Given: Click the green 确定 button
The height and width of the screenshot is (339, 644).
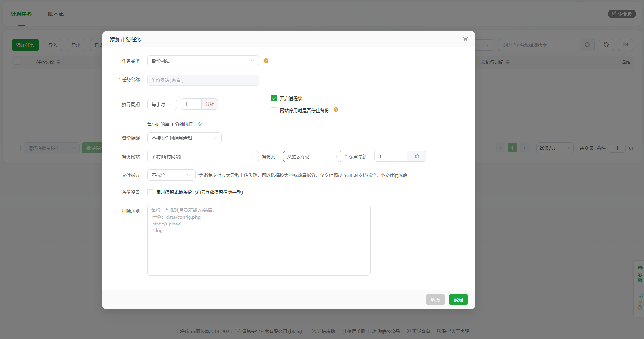Looking at the screenshot, I should click(x=458, y=300).
